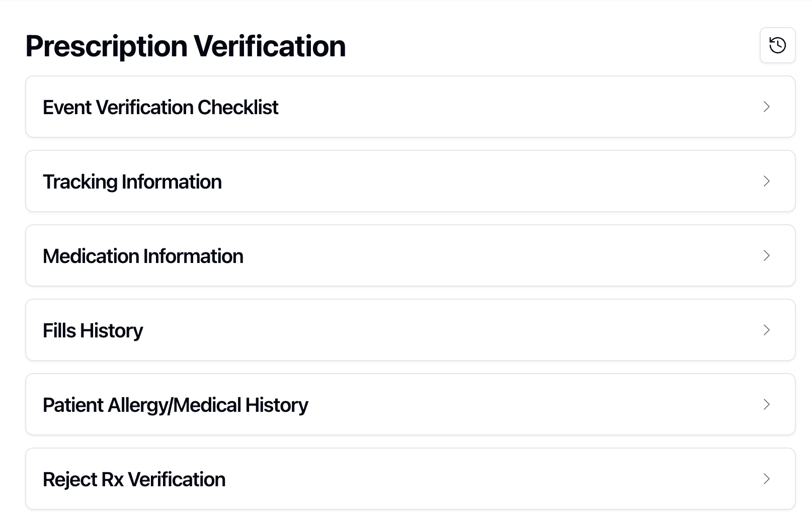Click the "Reject Rx Verification" label text
The image size is (812, 531).
[134, 479]
